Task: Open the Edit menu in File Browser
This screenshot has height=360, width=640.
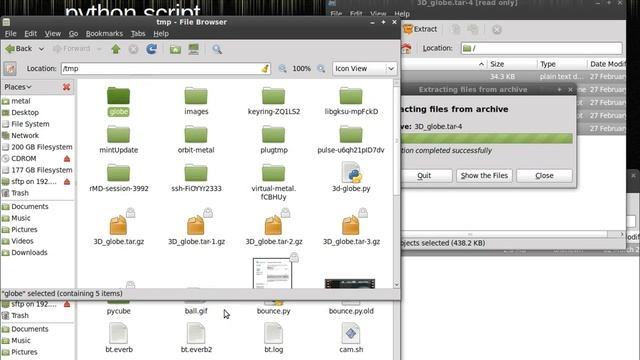Action: click(31, 33)
